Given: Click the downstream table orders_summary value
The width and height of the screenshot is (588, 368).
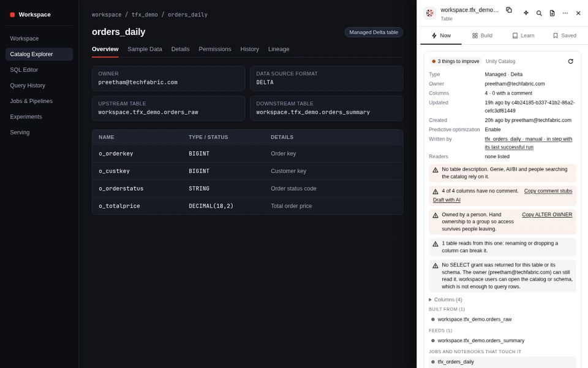Looking at the screenshot, I should (x=313, y=112).
